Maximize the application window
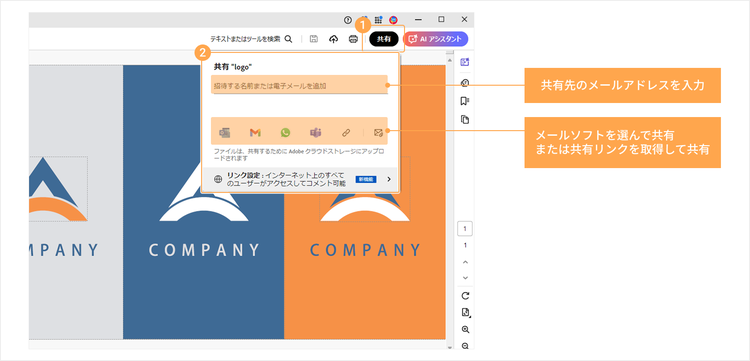This screenshot has width=750, height=361. (x=441, y=20)
